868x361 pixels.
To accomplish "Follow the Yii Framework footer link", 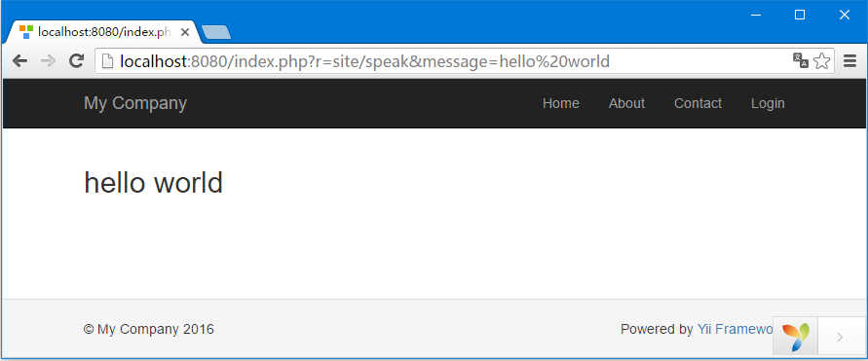I will [x=736, y=330].
